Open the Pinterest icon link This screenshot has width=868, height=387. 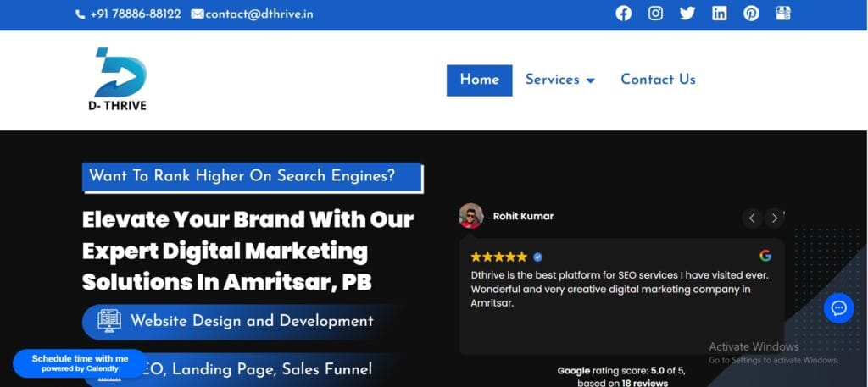(x=751, y=14)
